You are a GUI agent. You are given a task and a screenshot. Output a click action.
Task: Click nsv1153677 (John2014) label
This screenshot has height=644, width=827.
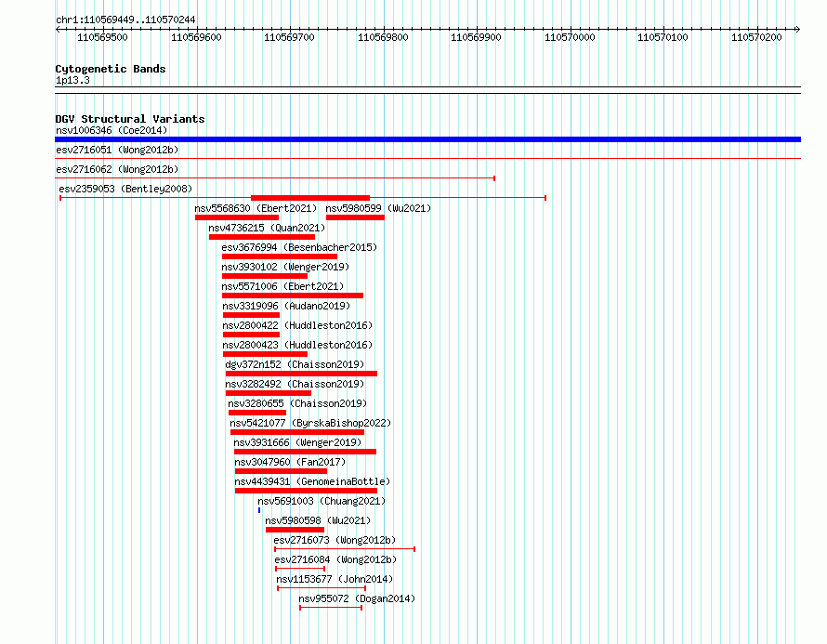335,579
